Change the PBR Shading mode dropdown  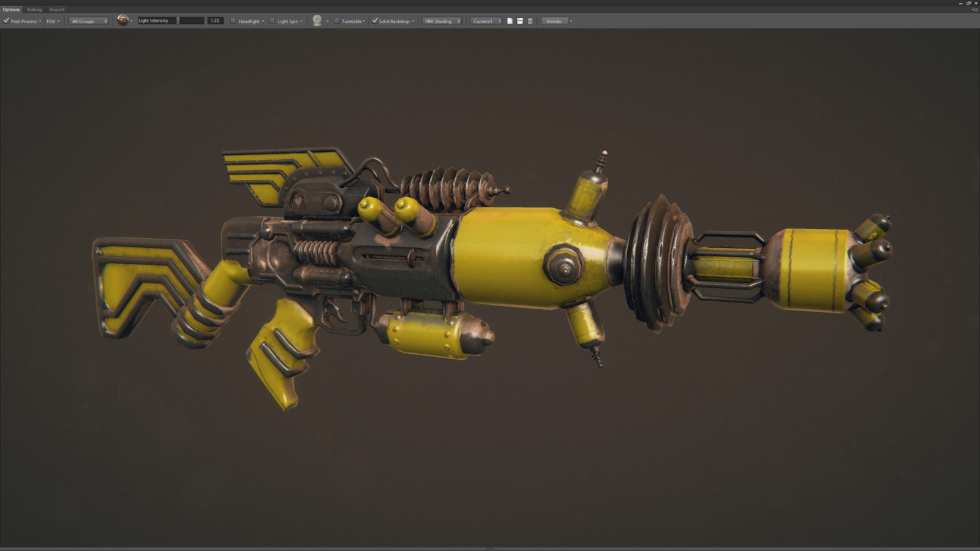[x=441, y=21]
